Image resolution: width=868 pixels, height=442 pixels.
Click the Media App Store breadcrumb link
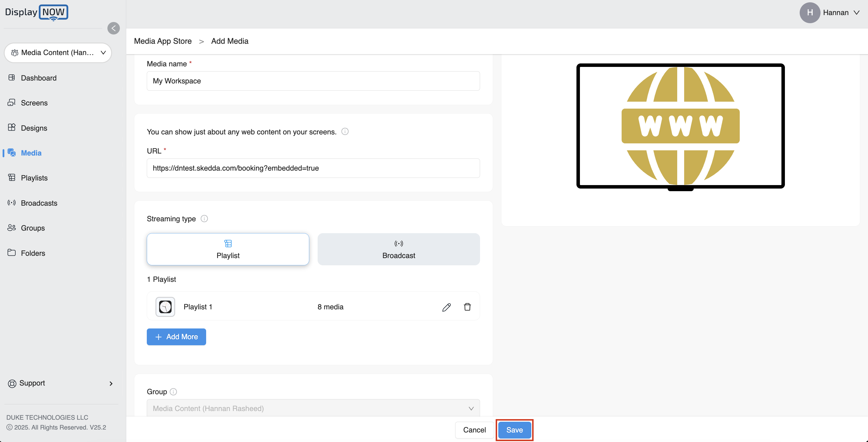point(163,41)
